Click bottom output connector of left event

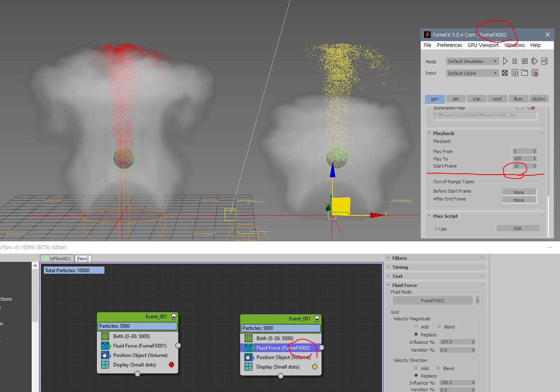pos(138,374)
